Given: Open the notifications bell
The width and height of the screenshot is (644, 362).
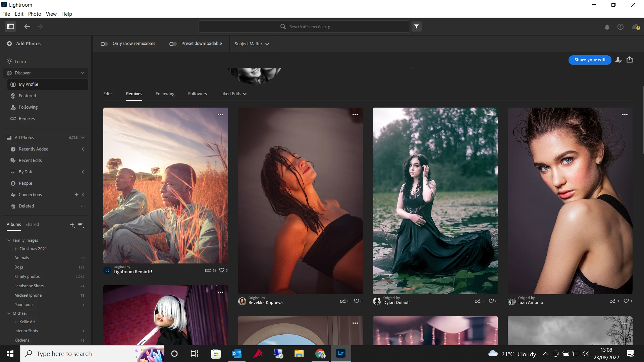Looking at the screenshot, I should (x=607, y=27).
